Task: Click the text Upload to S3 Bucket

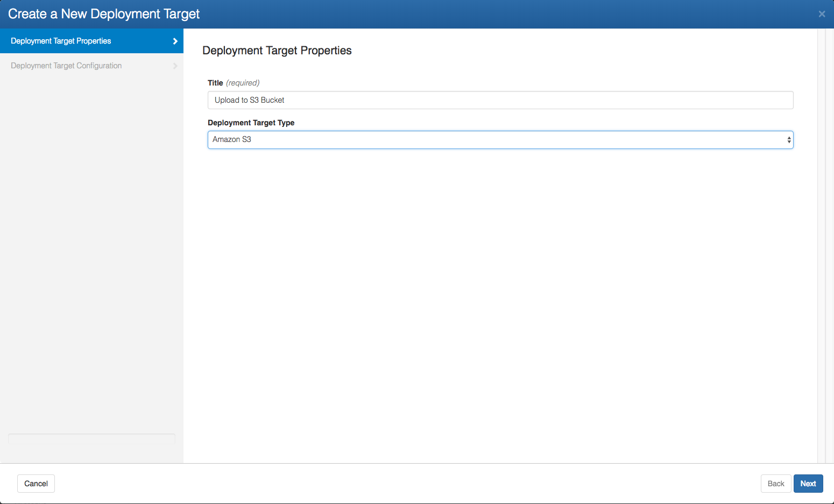Action: (249, 100)
